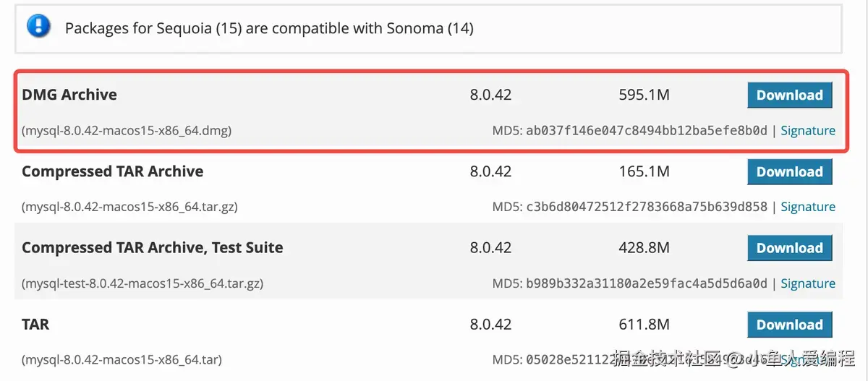Open Signature link for Test Suite archive
Viewport: 868px width, 381px height.
808,283
